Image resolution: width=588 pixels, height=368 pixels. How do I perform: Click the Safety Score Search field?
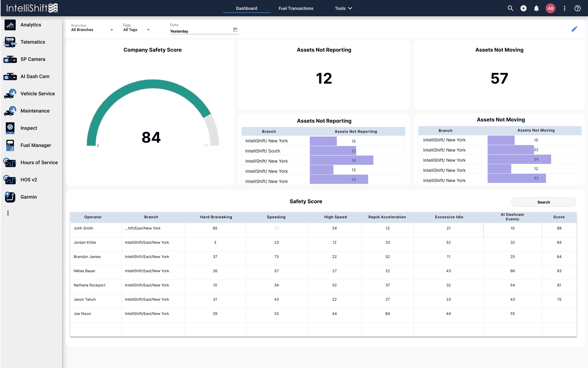tap(543, 202)
